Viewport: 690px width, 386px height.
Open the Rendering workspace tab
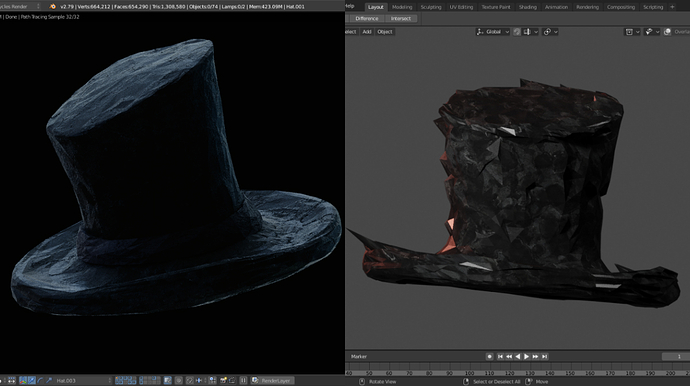(587, 7)
